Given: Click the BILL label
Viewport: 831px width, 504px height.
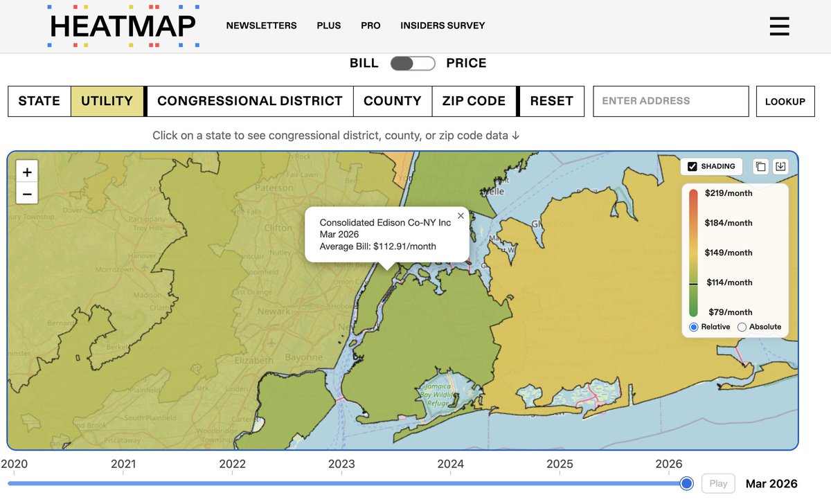Looking at the screenshot, I should pos(364,63).
